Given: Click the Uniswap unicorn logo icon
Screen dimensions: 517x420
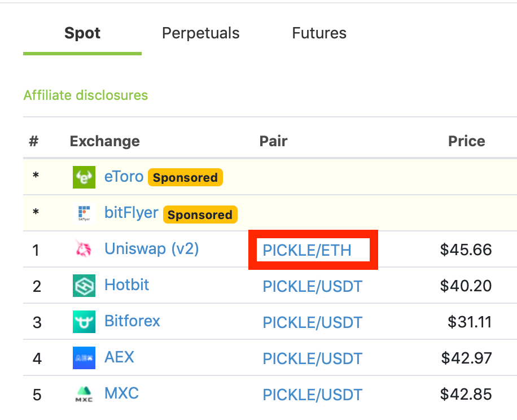Looking at the screenshot, I should [x=84, y=249].
